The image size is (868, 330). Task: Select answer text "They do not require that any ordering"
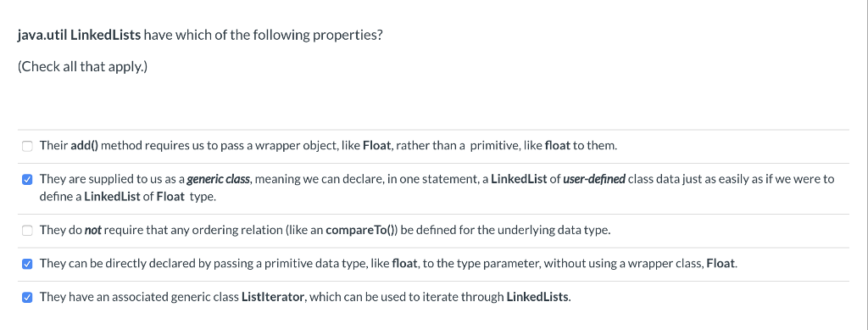point(325,231)
